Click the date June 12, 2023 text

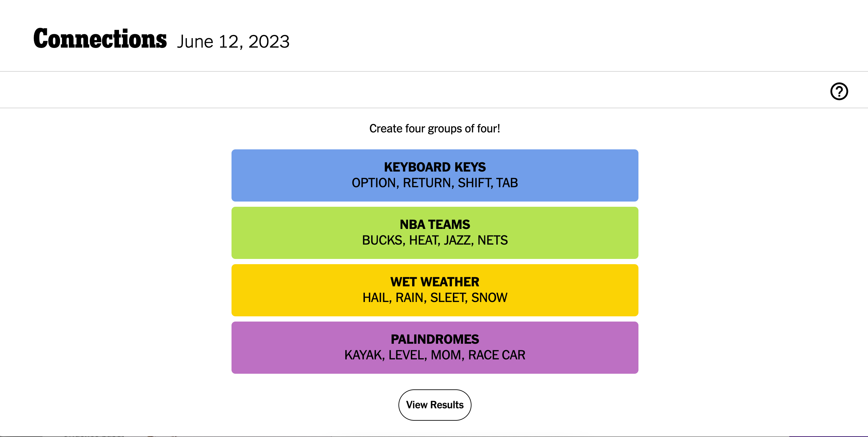(233, 41)
